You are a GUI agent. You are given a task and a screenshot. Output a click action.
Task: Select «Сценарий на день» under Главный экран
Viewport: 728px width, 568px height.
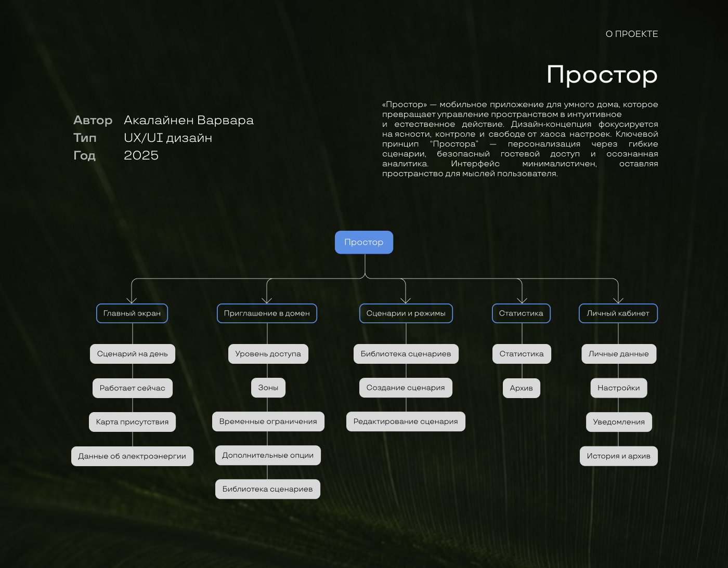(x=133, y=353)
